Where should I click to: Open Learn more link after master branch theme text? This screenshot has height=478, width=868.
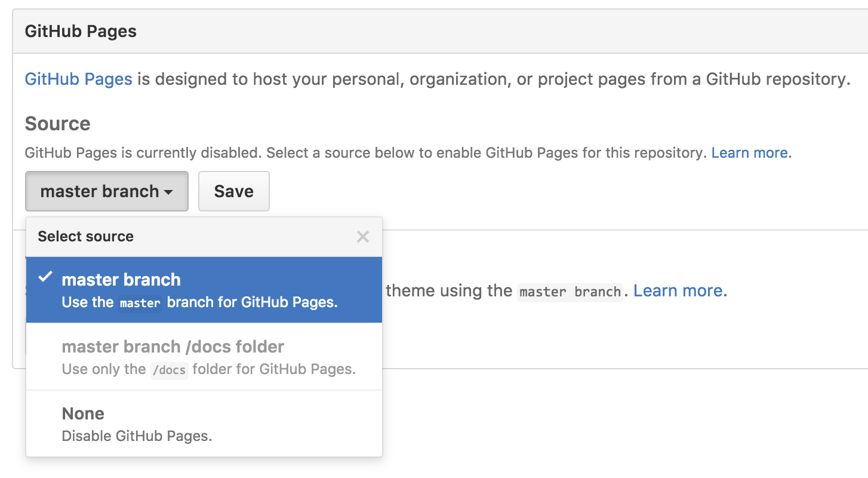(678, 291)
